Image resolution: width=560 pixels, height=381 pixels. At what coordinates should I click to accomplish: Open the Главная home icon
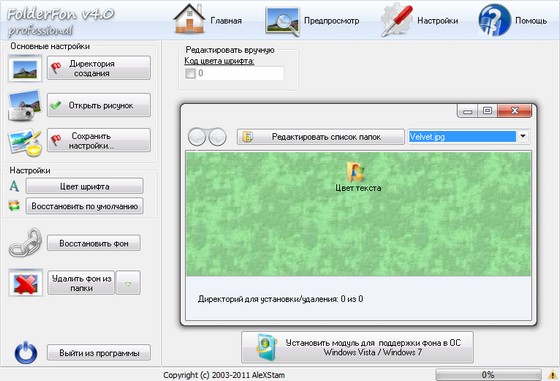pos(189,19)
